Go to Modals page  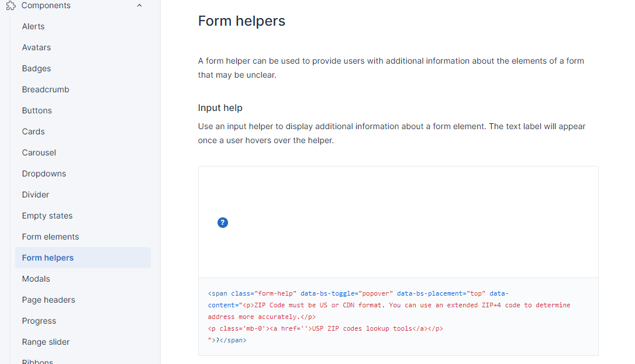pyautogui.click(x=36, y=279)
